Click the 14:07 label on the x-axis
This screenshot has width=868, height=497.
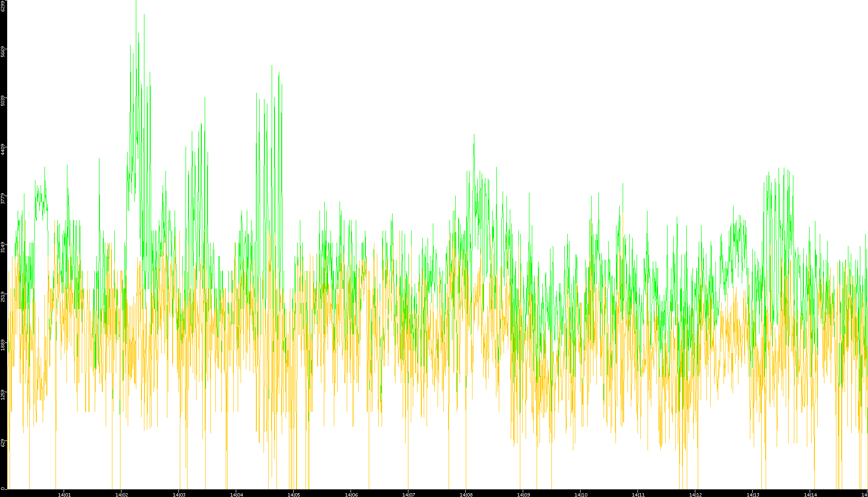408,494
